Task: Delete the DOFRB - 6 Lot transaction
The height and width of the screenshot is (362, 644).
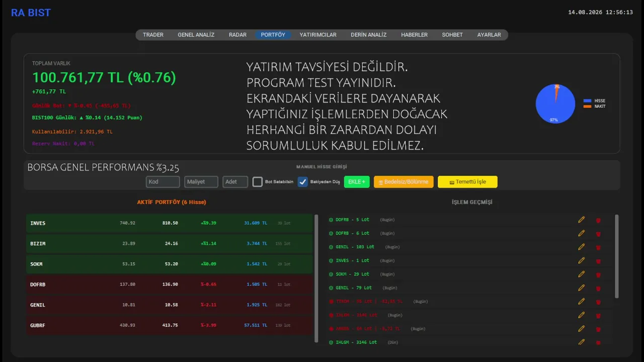Action: (598, 234)
